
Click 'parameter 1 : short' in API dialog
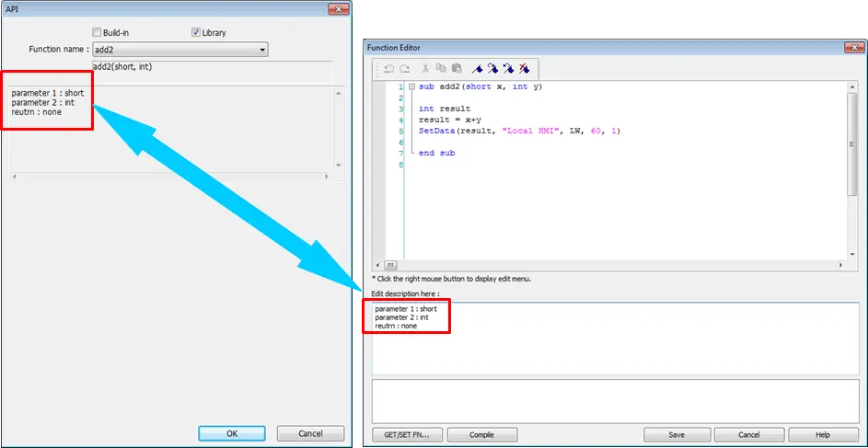click(x=48, y=93)
